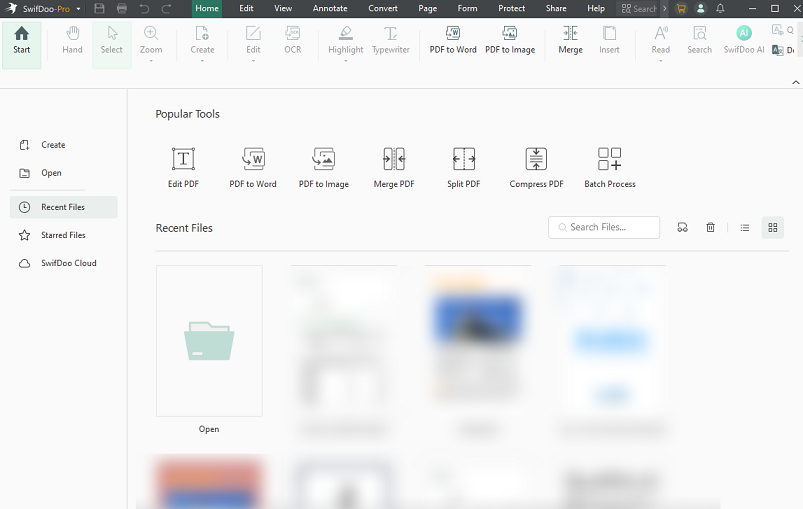Switch to the Annotate tab
803x509 pixels.
(330, 9)
